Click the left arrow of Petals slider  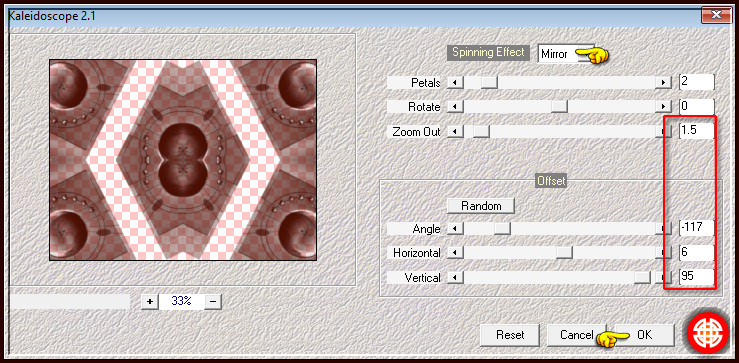click(455, 82)
